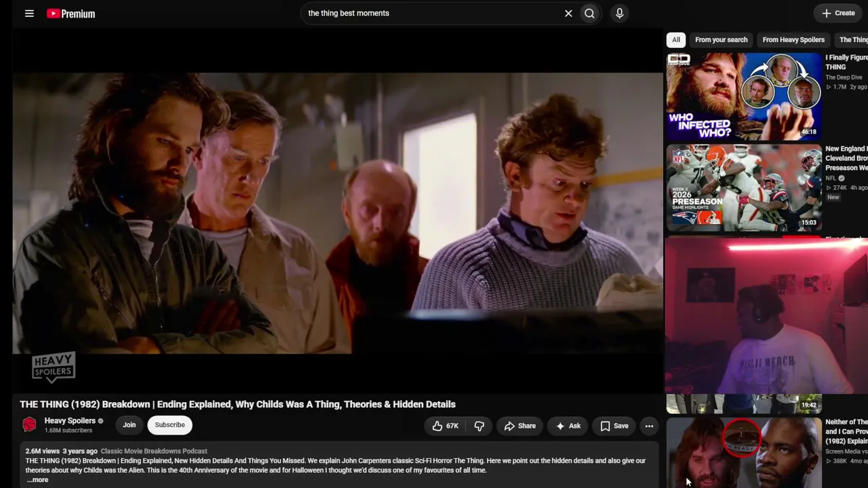Click the NFL channel name in sidebar
Viewport: 868px width, 488px height.
click(831, 178)
